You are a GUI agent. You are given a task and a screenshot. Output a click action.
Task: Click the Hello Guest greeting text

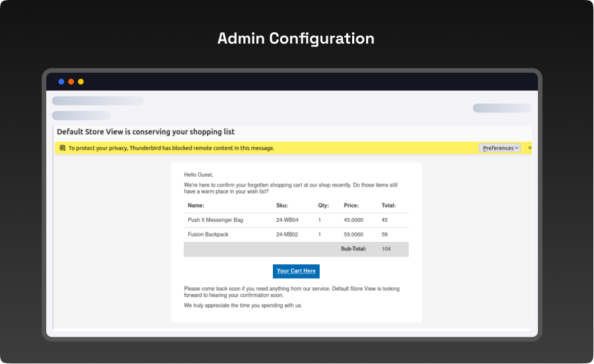click(199, 174)
